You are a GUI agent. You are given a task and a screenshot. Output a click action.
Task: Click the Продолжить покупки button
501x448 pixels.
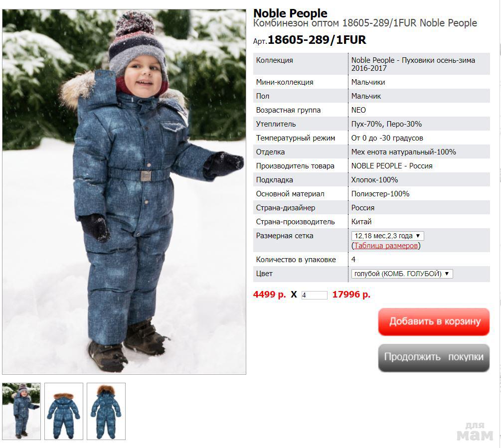pos(434,357)
